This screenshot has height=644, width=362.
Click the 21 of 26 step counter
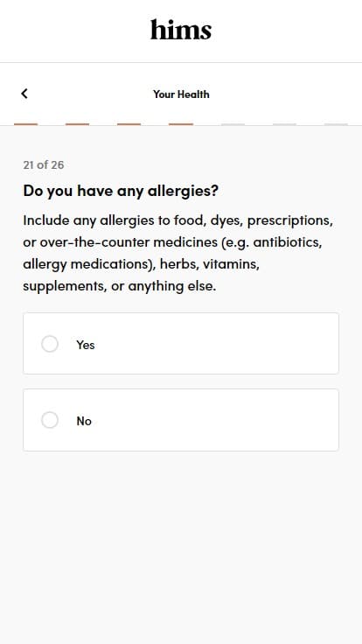tap(44, 165)
